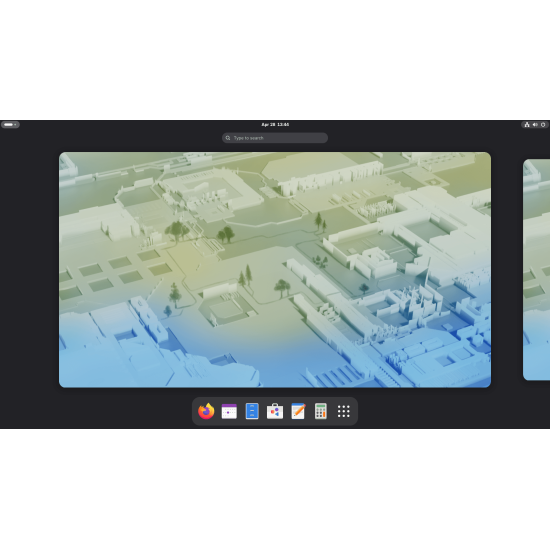Open Firefox from the dash
The width and height of the screenshot is (550, 550).
tap(206, 411)
